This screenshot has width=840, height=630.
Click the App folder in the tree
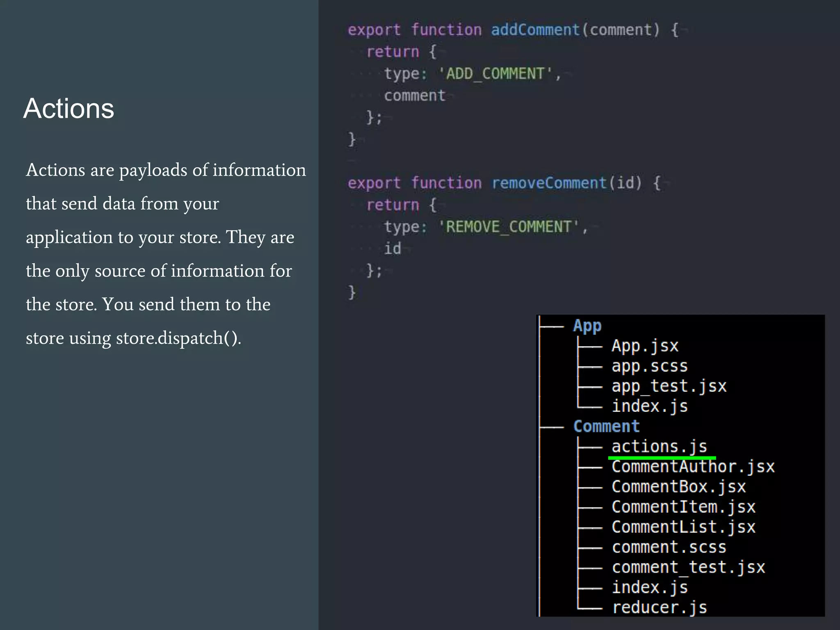(587, 326)
